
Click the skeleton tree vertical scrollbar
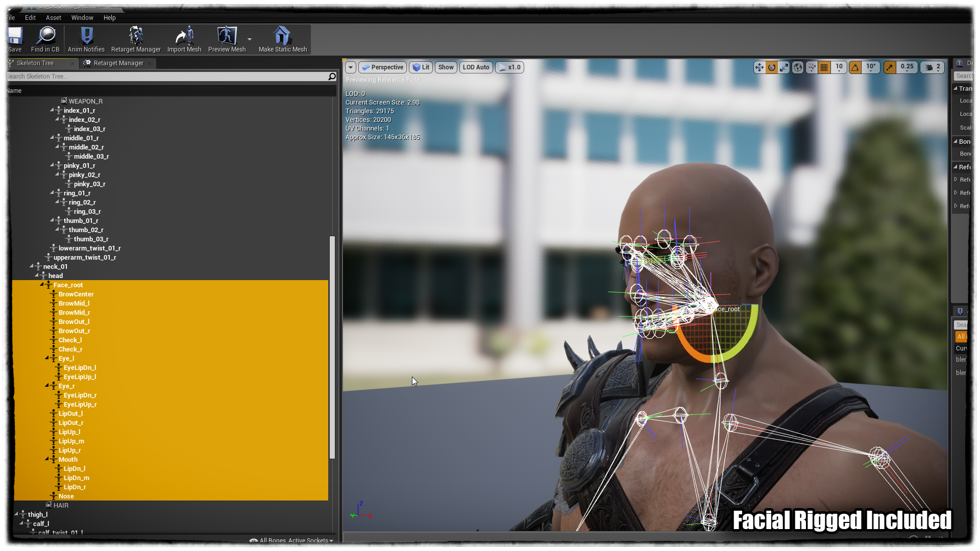coord(332,347)
